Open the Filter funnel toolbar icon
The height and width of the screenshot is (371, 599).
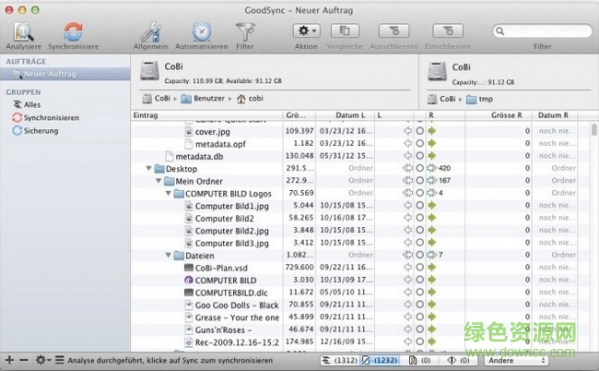coord(245,32)
